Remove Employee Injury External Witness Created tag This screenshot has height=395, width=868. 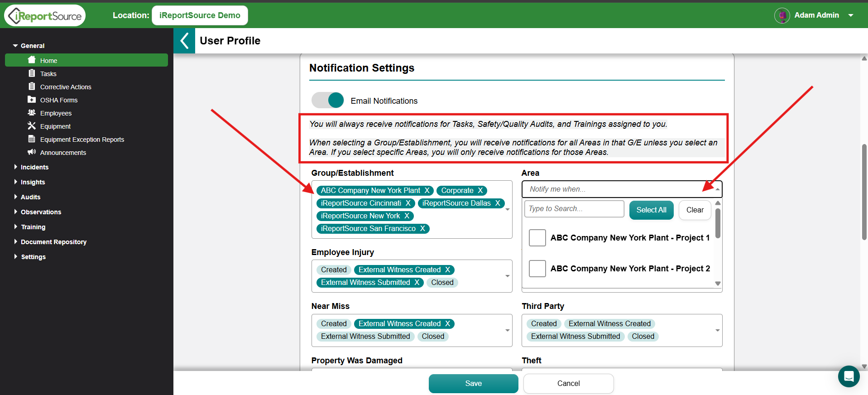click(448, 270)
